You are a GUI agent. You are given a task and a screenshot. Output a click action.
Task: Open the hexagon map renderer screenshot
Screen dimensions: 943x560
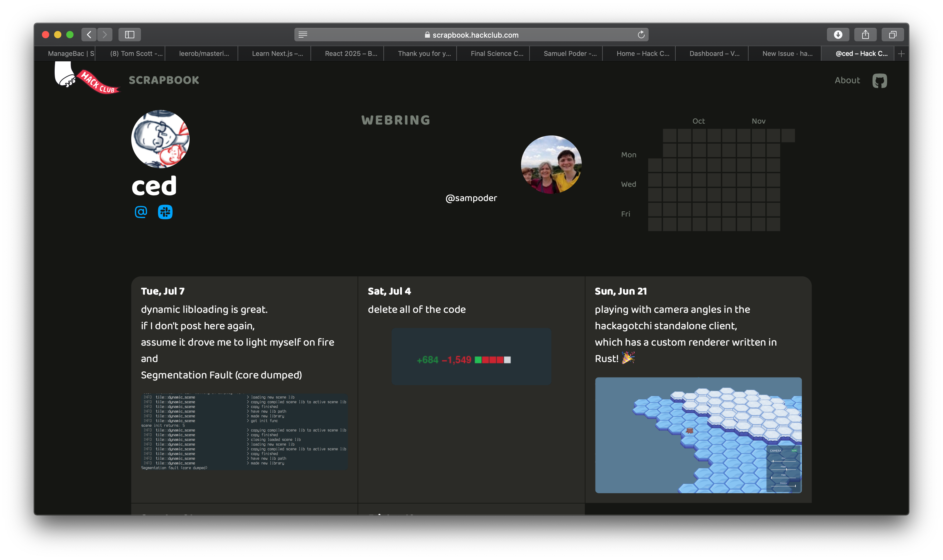pos(698,435)
